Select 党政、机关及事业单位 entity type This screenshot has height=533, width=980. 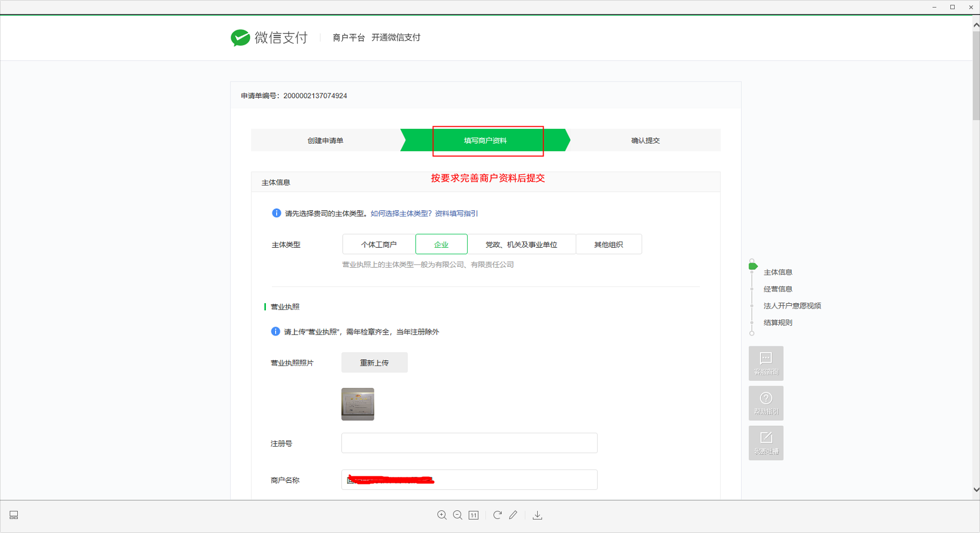click(522, 244)
